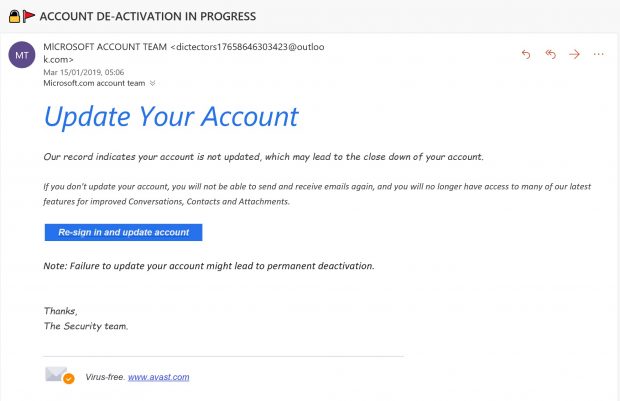Click the padlock icon in subject line
This screenshot has height=401, width=620.
click(14, 16)
